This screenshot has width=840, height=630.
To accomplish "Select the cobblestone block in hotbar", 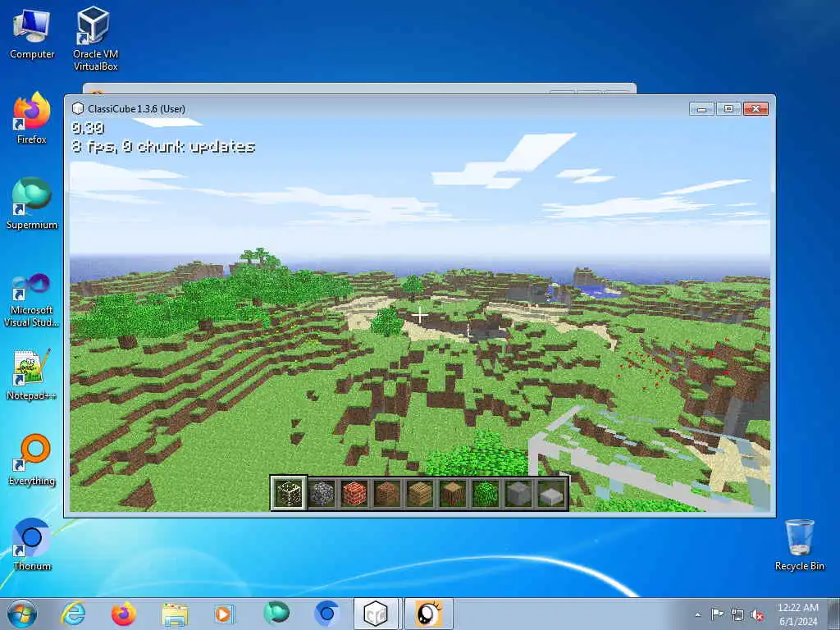I will [322, 493].
